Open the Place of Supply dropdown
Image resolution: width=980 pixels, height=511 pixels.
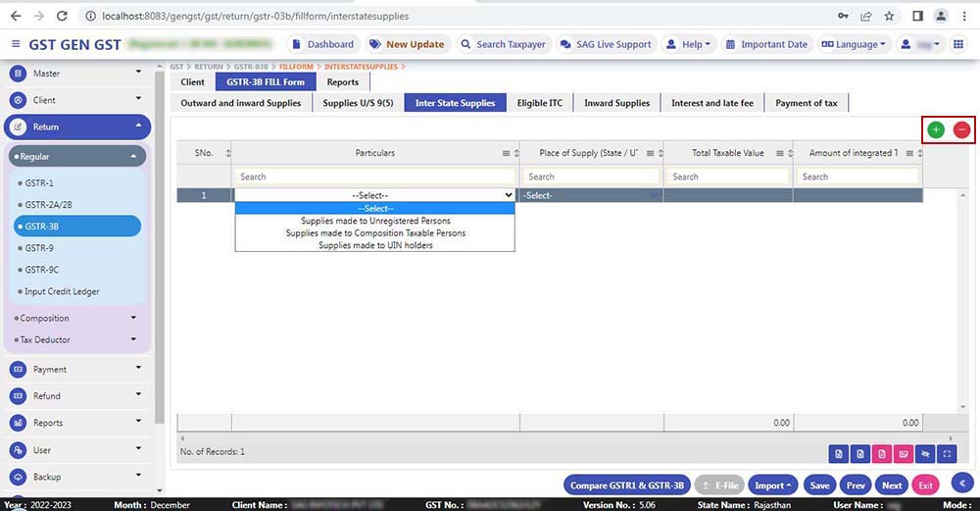[591, 195]
